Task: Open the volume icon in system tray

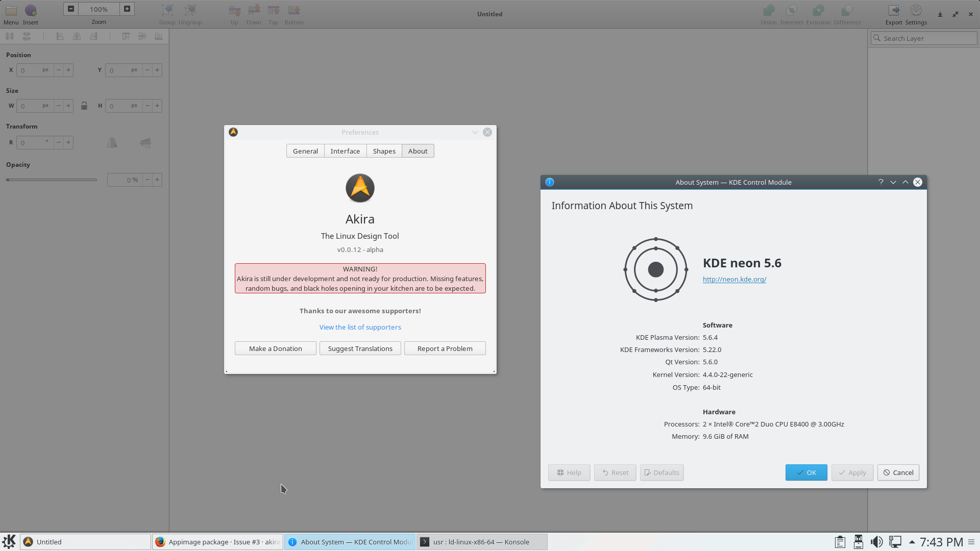Action: click(x=876, y=542)
